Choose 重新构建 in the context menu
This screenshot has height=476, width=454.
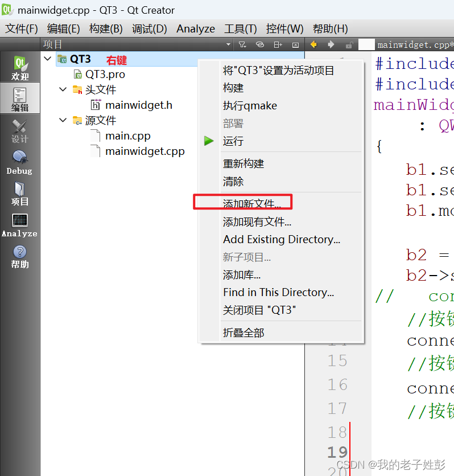click(281, 163)
